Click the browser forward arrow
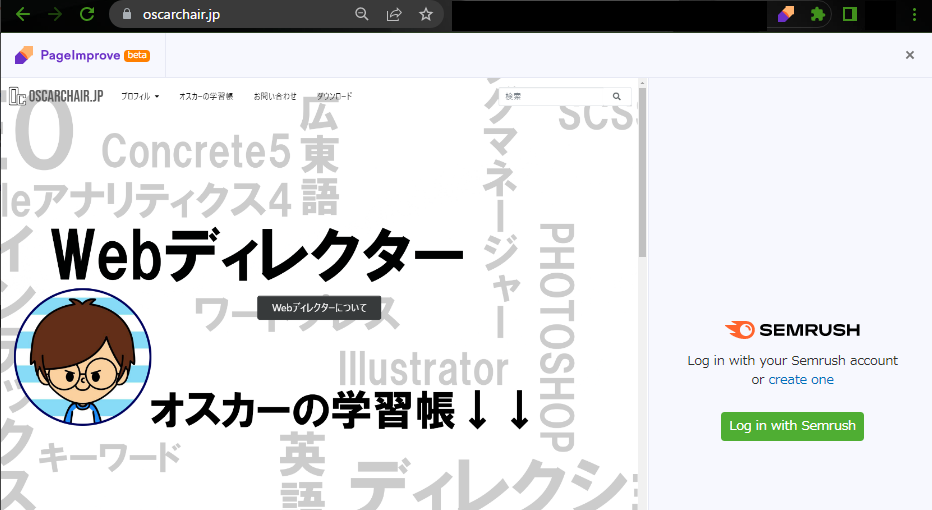Viewport: 932px width, 510px height. tap(54, 14)
